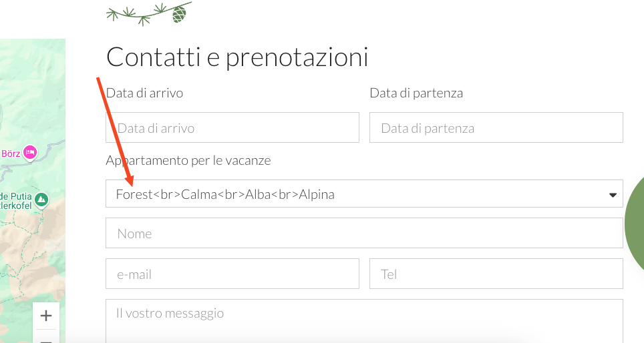Click the Il vostro messaggio text area
The height and width of the screenshot is (343, 644).
[364, 321]
